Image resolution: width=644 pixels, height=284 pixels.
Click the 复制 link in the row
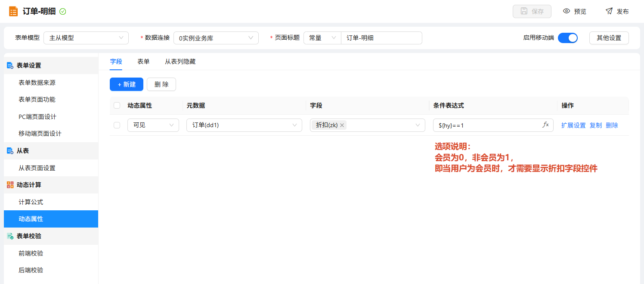tap(596, 125)
